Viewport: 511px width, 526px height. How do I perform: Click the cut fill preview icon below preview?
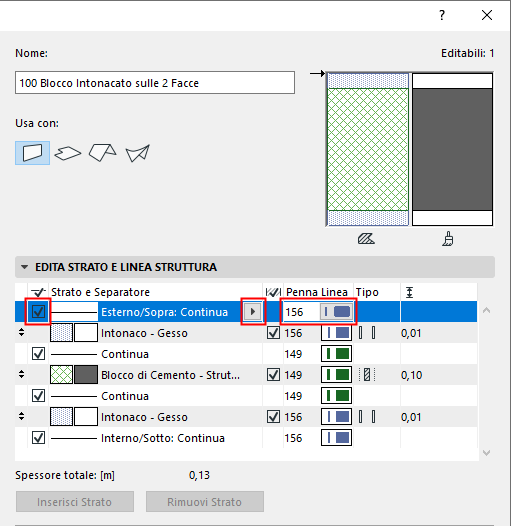pyautogui.click(x=366, y=239)
